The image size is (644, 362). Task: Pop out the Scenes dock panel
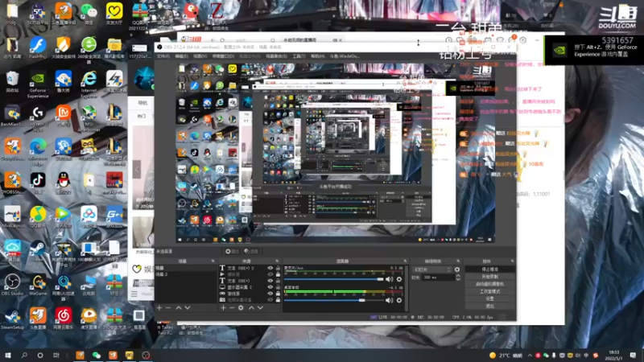(213, 261)
